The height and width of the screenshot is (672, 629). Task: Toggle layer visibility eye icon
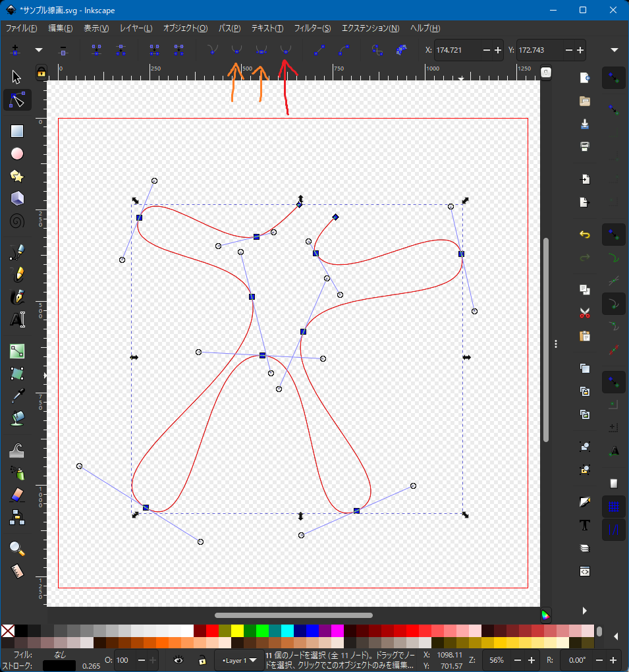(x=178, y=660)
